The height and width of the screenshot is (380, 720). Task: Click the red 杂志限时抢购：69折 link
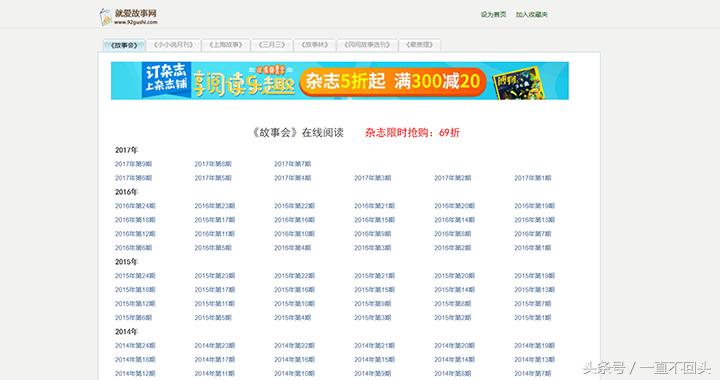412,133
